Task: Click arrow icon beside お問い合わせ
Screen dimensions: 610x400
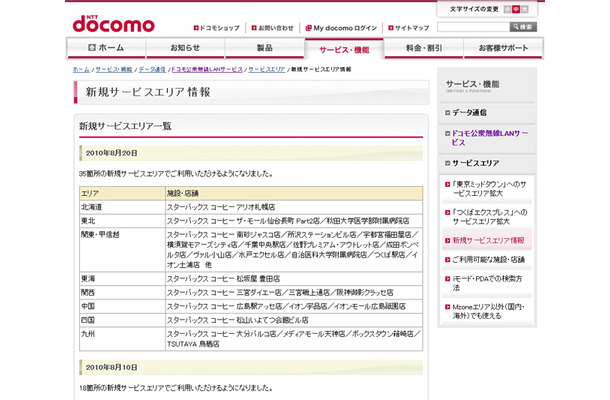Action: tap(254, 28)
